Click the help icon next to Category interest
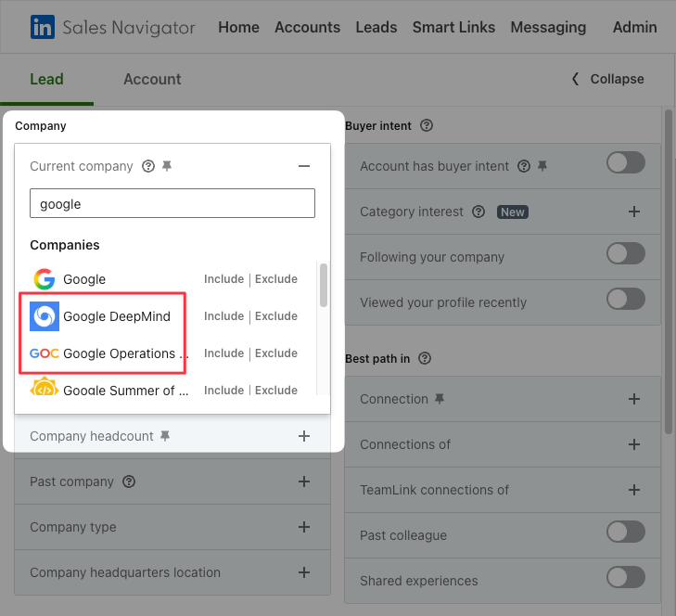The height and width of the screenshot is (616, 676). point(478,212)
